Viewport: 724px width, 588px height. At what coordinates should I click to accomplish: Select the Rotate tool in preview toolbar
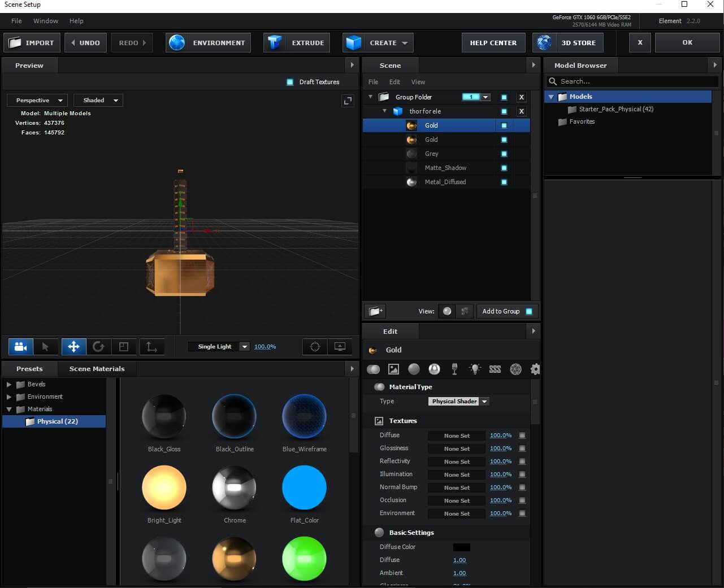[98, 347]
